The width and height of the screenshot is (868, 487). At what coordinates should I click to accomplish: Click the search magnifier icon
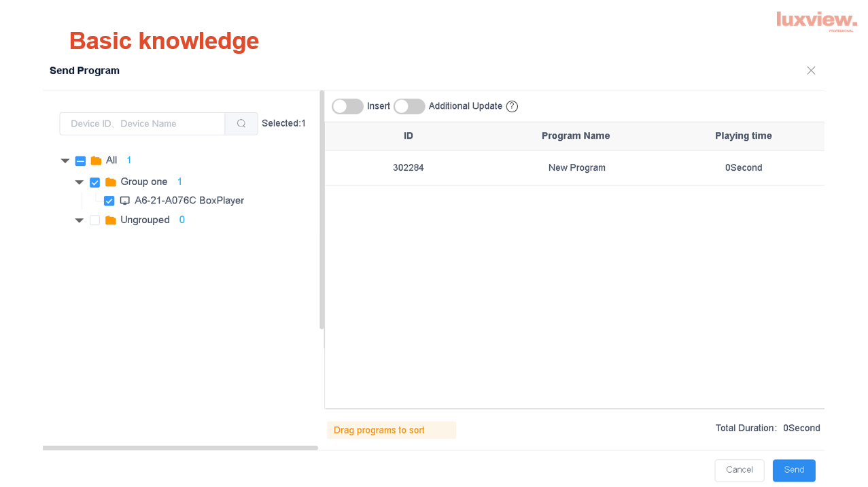point(241,124)
